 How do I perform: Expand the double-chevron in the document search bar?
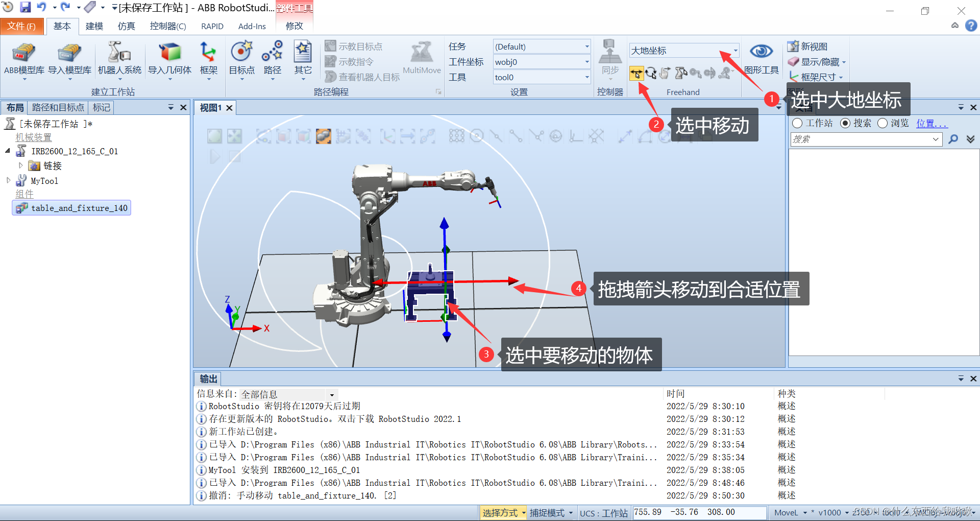point(970,139)
